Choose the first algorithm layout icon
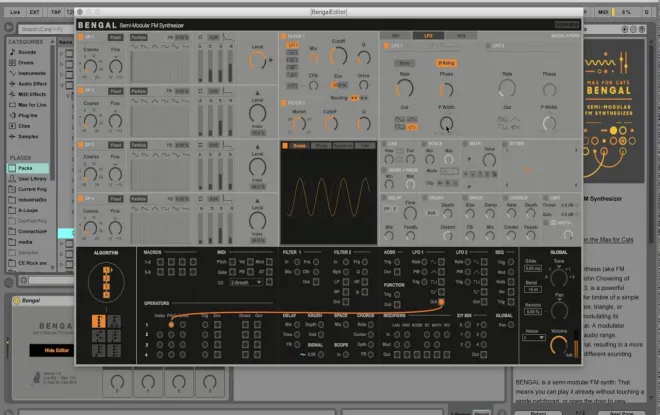This screenshot has width=660, height=415. point(98,321)
